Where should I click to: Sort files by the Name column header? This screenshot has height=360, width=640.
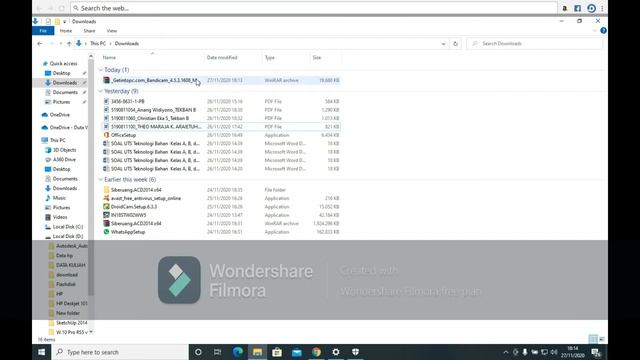(x=109, y=58)
